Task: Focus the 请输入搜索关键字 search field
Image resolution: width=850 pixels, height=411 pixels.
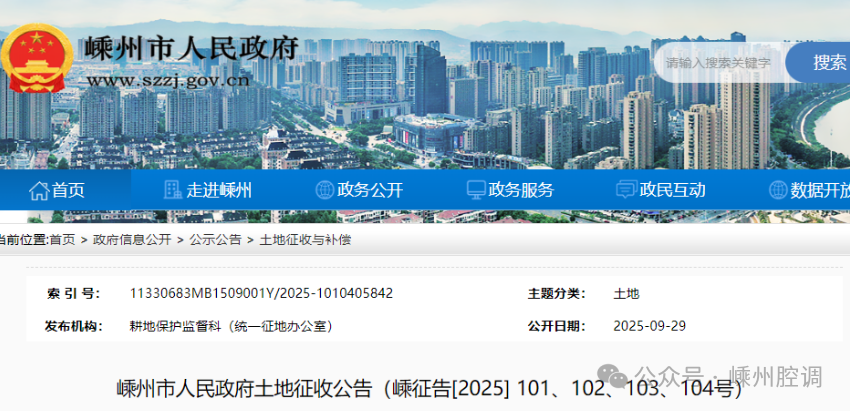Action: coord(720,62)
